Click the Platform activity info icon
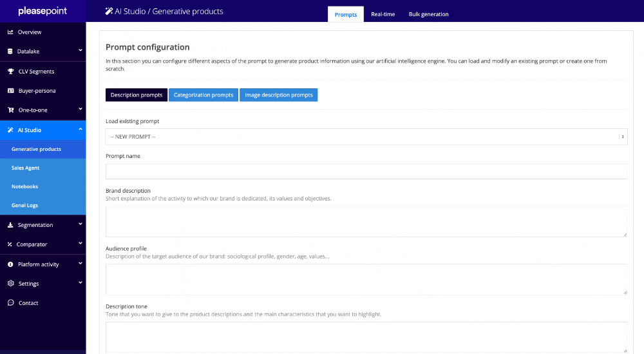The image size is (644, 354). click(x=10, y=264)
